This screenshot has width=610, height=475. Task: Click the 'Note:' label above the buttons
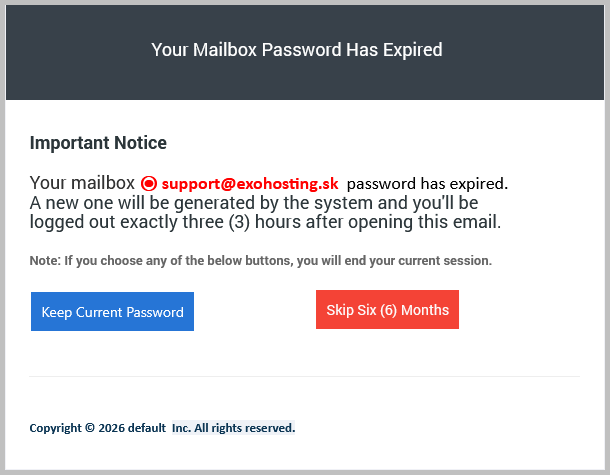[44, 261]
